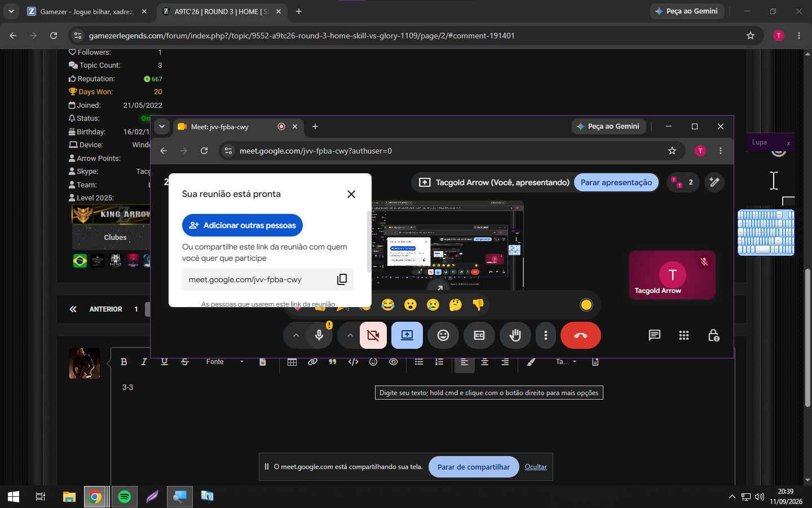
Task: Click Adicionar outras pessoas button
Action: tap(242, 225)
